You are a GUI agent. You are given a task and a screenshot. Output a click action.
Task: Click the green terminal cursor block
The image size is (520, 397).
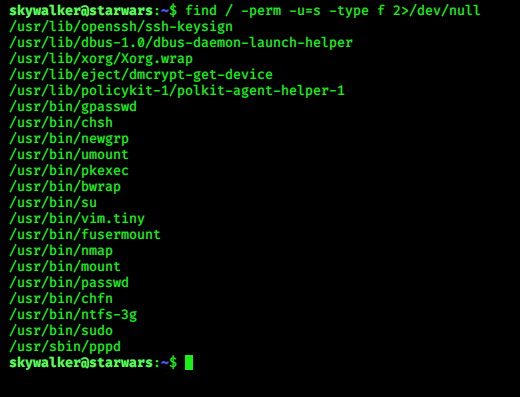coord(189,362)
